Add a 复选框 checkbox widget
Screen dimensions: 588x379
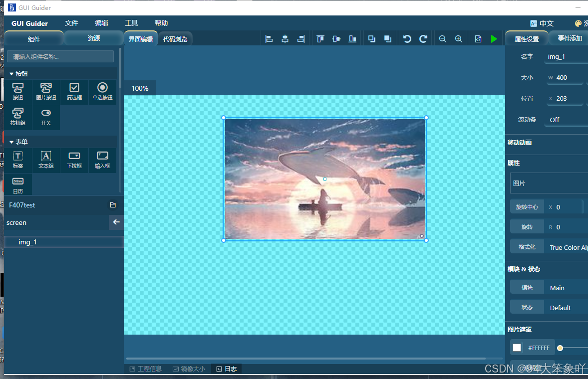tap(74, 92)
